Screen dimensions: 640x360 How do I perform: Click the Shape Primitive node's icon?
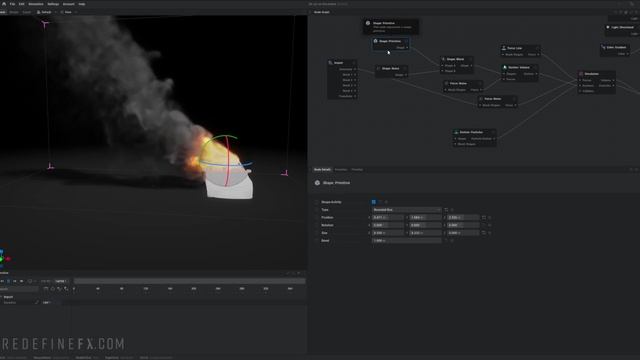pyautogui.click(x=376, y=41)
